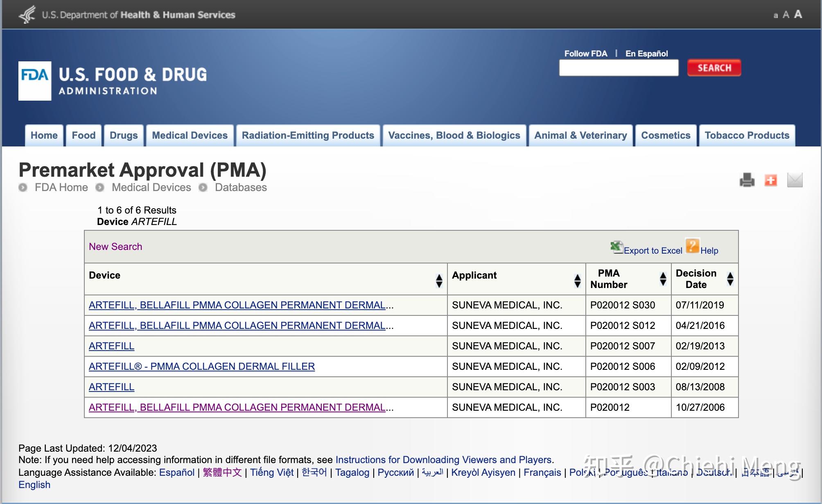The width and height of the screenshot is (822, 504).
Task: Click the Export to Excel icon
Action: [x=616, y=247]
